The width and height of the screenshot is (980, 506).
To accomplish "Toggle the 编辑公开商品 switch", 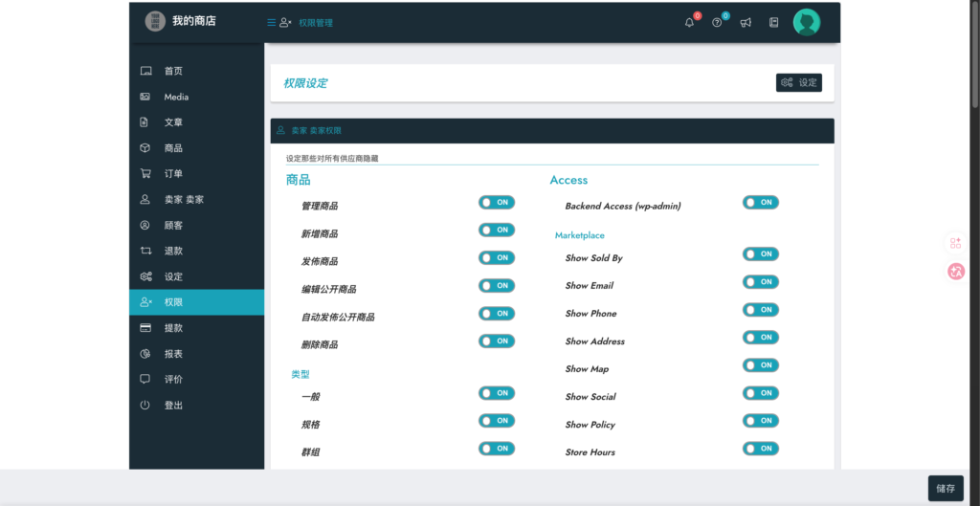I will click(x=497, y=285).
